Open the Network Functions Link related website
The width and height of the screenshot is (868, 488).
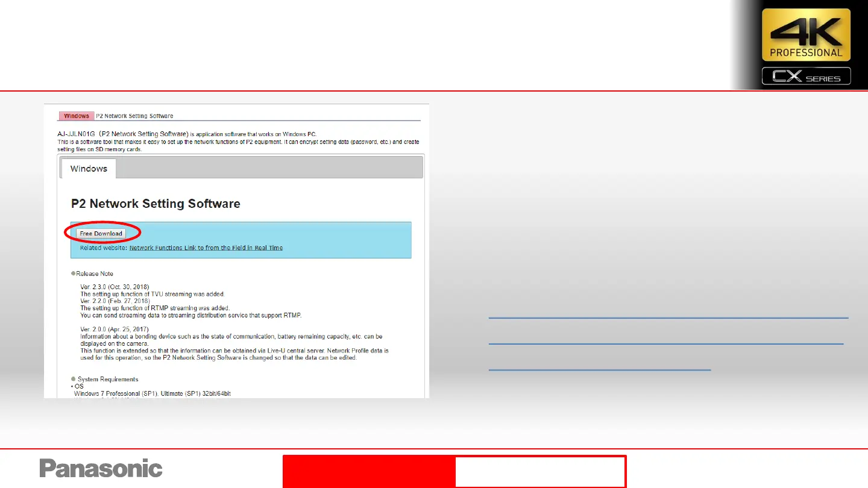tap(206, 248)
